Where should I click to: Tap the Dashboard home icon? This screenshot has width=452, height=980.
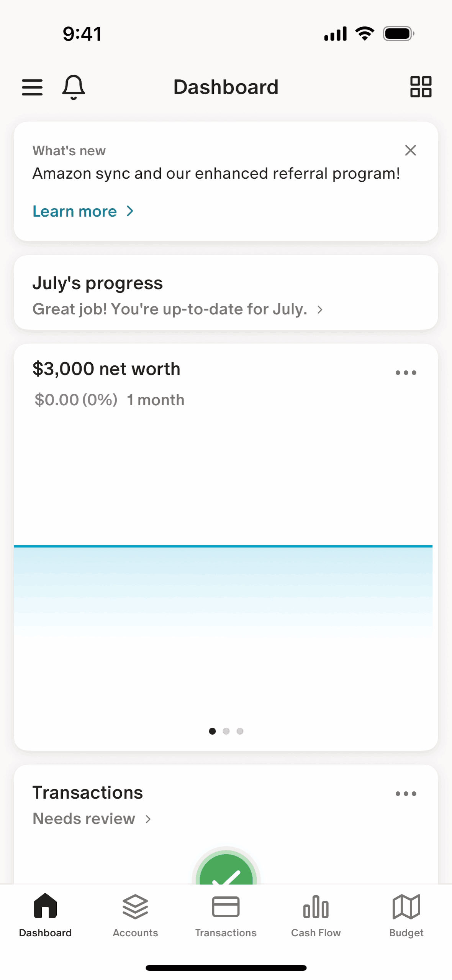click(45, 907)
